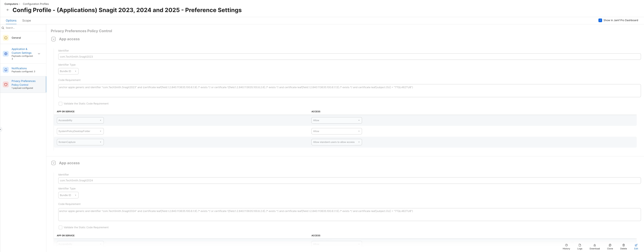Click the Application & Custom Settings gear icon

pyautogui.click(x=6, y=54)
